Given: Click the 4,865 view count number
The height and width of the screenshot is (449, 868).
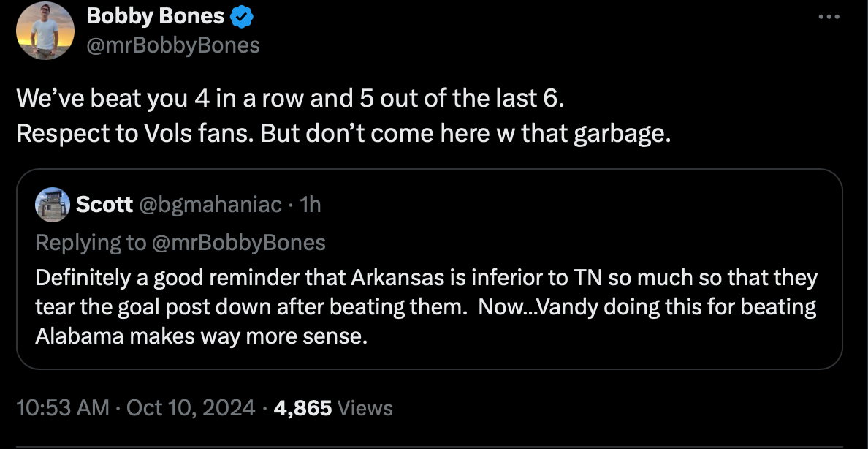Looking at the screenshot, I should [302, 407].
